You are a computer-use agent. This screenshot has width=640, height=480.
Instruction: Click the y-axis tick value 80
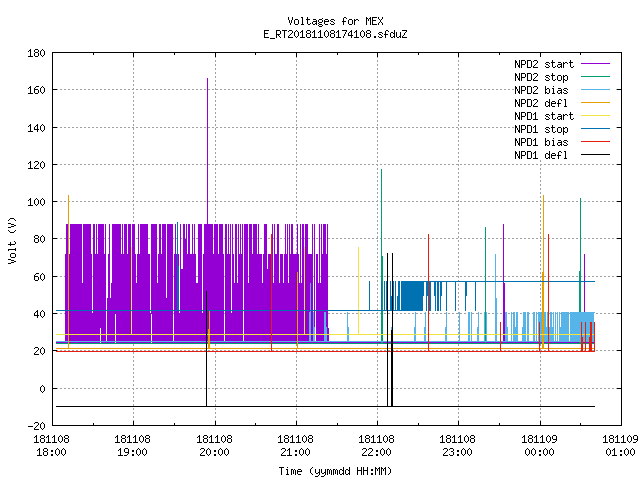coord(39,239)
